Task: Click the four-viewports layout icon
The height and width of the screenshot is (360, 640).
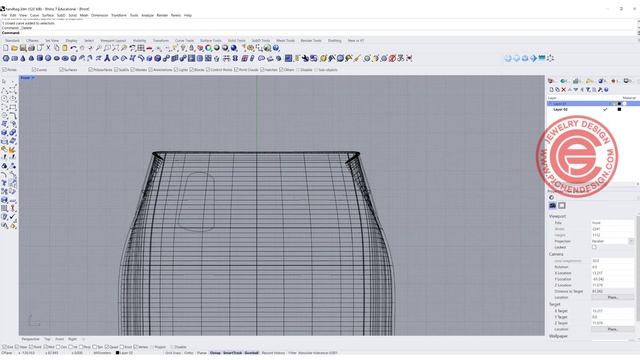Action: [141, 48]
